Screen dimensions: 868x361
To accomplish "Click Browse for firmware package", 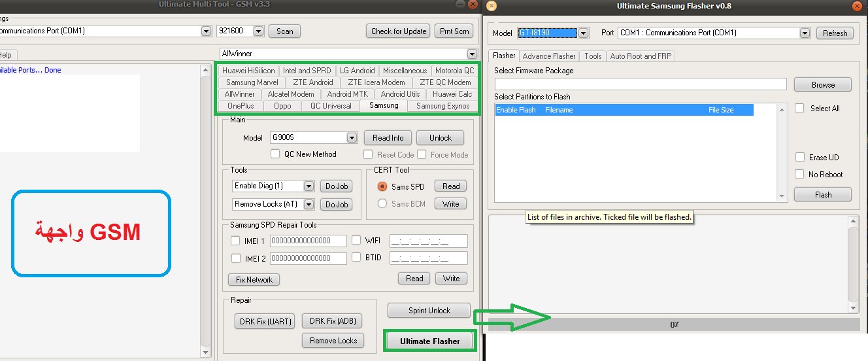I will point(823,84).
